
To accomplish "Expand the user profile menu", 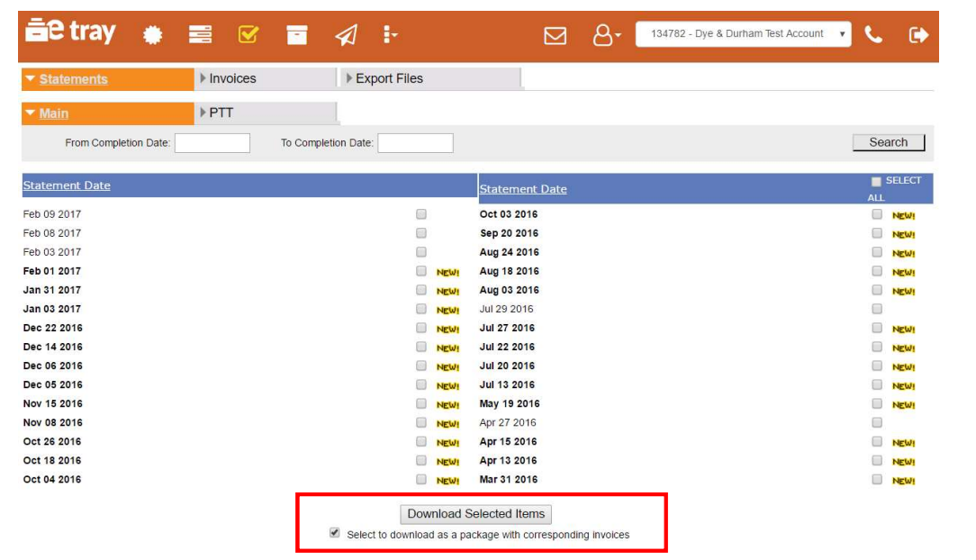I will pos(606,35).
